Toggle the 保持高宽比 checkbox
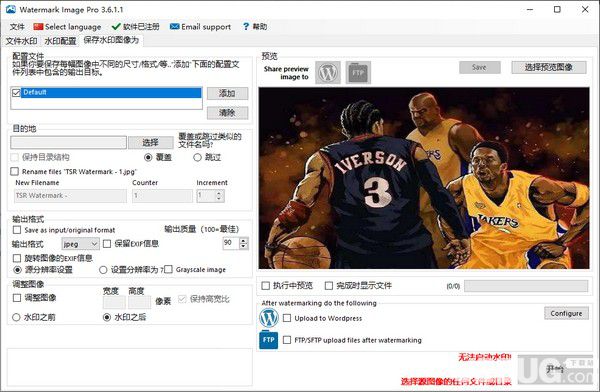Screen dimensions: 600x392 (x=183, y=299)
